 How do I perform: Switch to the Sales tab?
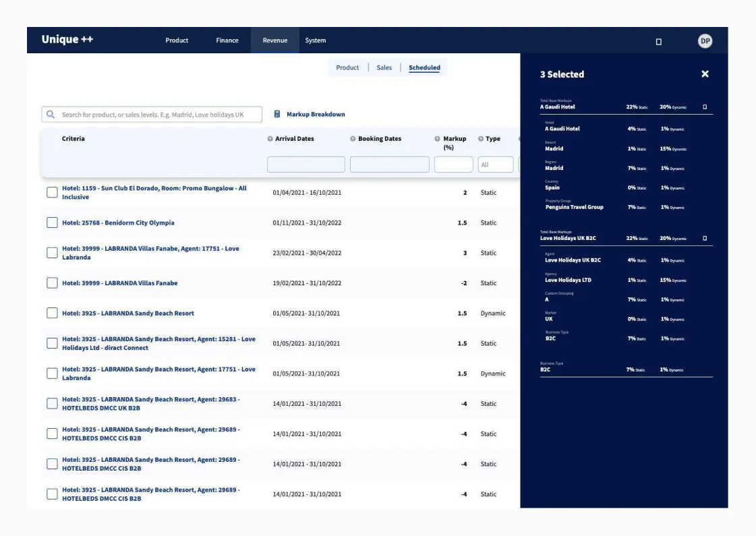coord(384,67)
